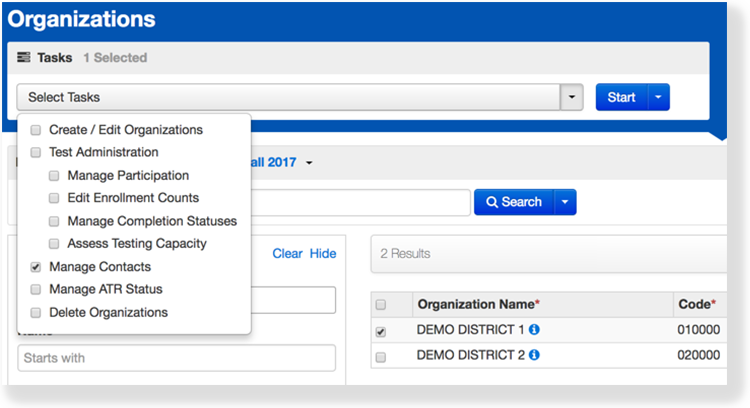Click info icon next to DEMO DISTRICT 1
The image size is (750, 408).
[x=534, y=331]
